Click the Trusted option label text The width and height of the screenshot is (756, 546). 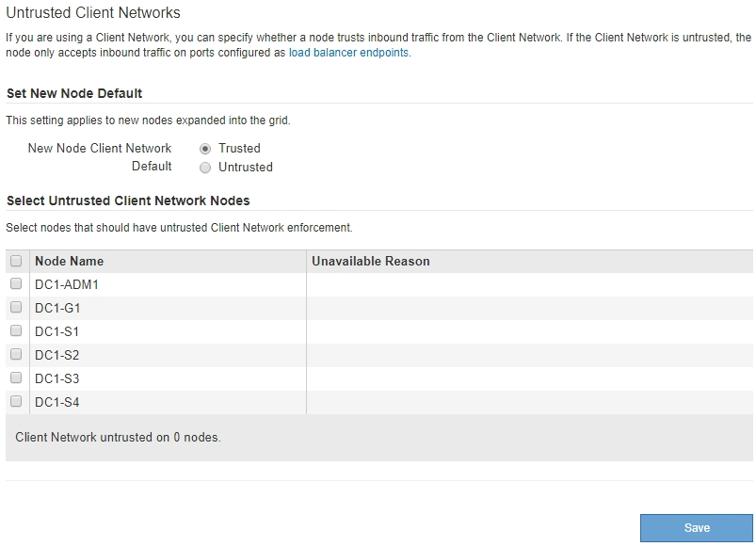click(239, 149)
